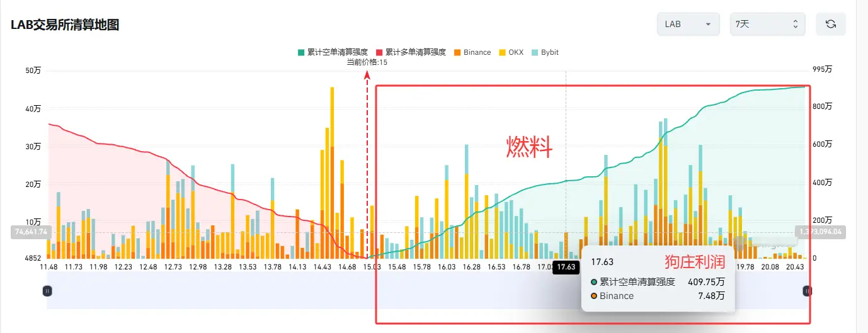868x333 pixels.
Task: Open the 7天 time range selector
Action: click(767, 24)
